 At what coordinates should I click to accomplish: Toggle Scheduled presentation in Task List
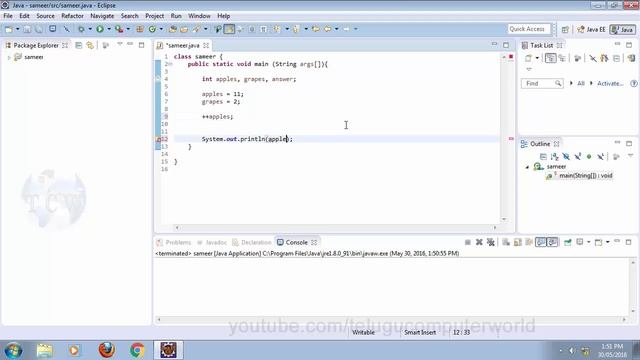562,58
